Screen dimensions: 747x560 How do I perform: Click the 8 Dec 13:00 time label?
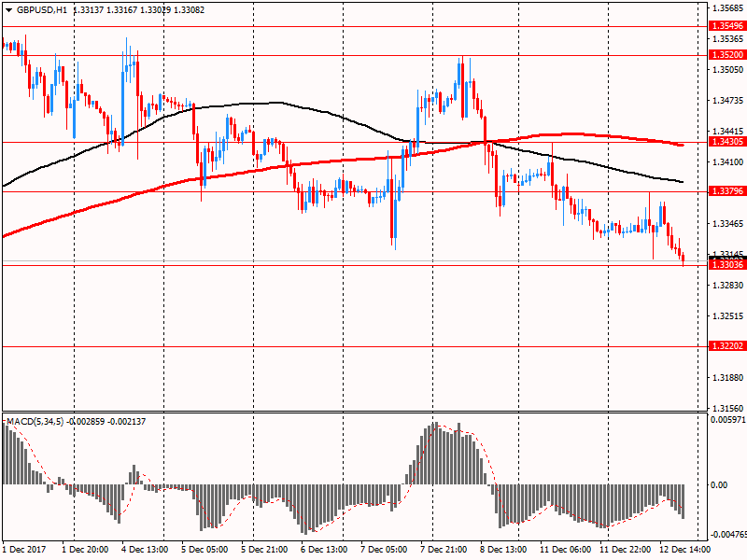click(503, 550)
